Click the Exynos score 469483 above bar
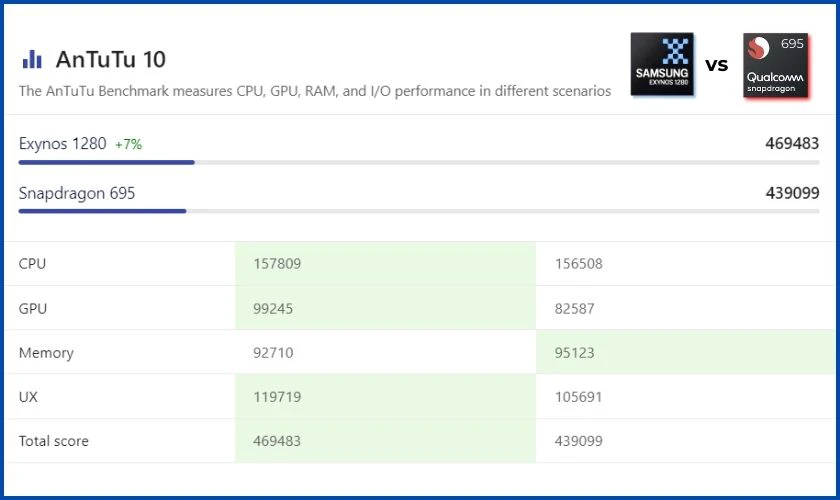This screenshot has height=500, width=840. click(792, 144)
